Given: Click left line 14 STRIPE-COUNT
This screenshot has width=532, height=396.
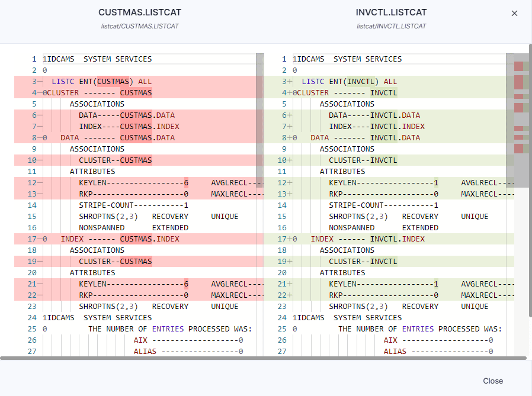Looking at the screenshot, I should point(133,205).
